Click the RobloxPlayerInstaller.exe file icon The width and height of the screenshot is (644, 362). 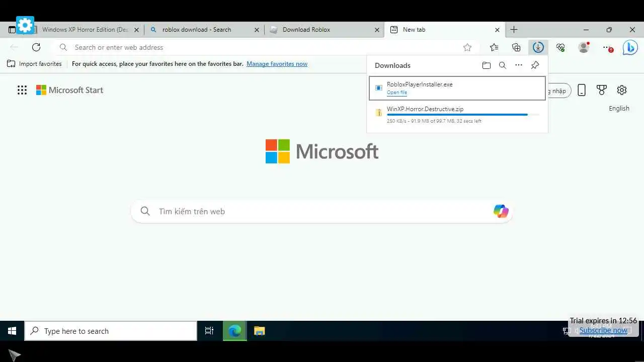coord(378,88)
